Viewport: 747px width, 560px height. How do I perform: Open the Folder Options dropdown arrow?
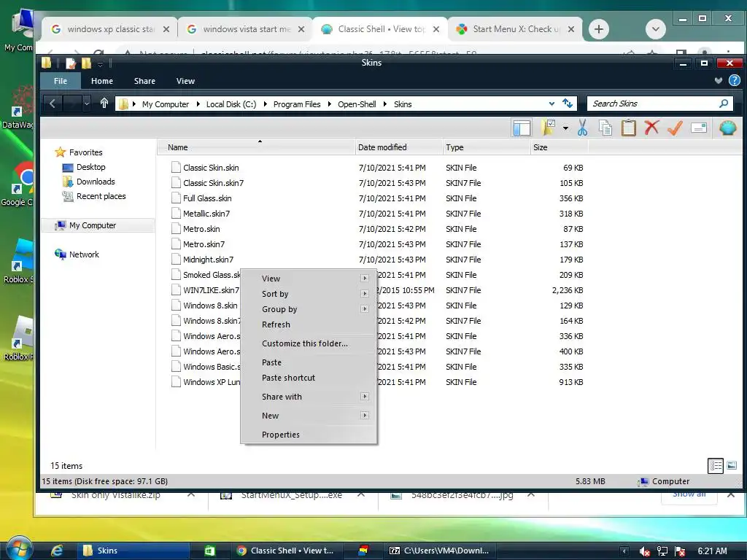[x=565, y=128]
